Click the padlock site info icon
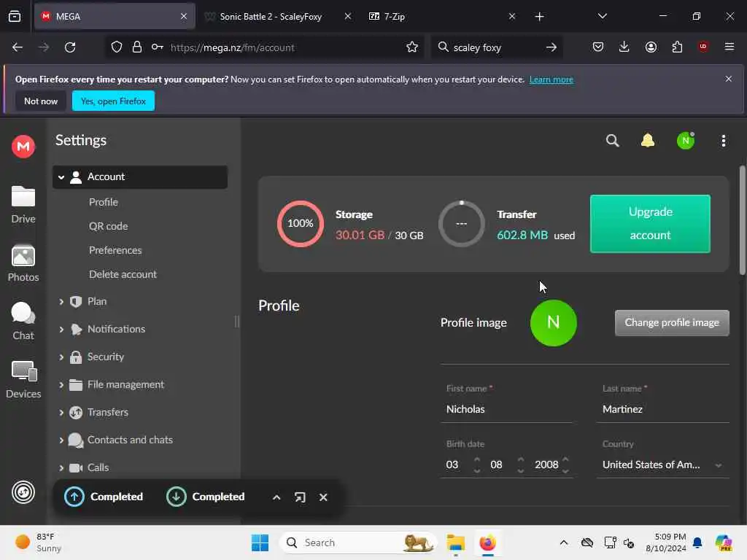The image size is (747, 560). [136, 47]
